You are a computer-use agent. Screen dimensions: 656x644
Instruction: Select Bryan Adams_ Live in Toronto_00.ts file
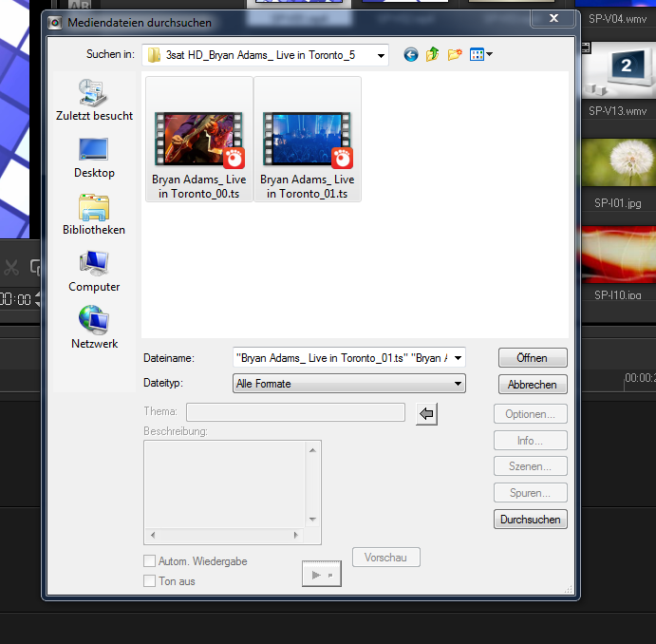pyautogui.click(x=199, y=140)
